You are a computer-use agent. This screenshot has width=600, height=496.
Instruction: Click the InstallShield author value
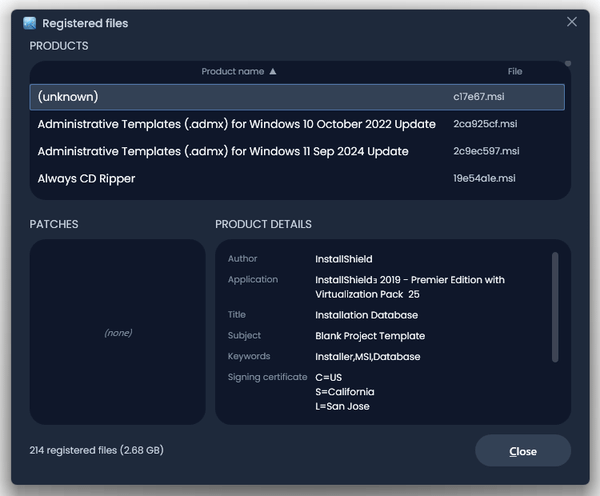point(344,259)
